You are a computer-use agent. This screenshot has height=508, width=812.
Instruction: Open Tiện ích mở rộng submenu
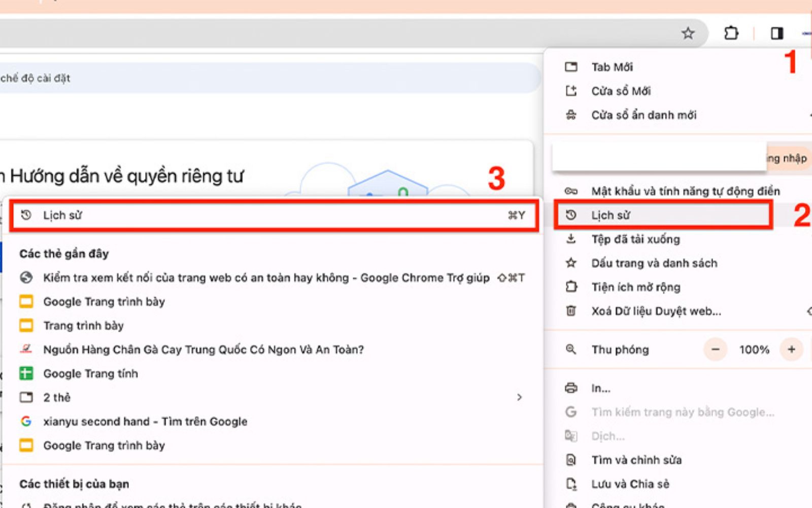pyautogui.click(x=678, y=287)
